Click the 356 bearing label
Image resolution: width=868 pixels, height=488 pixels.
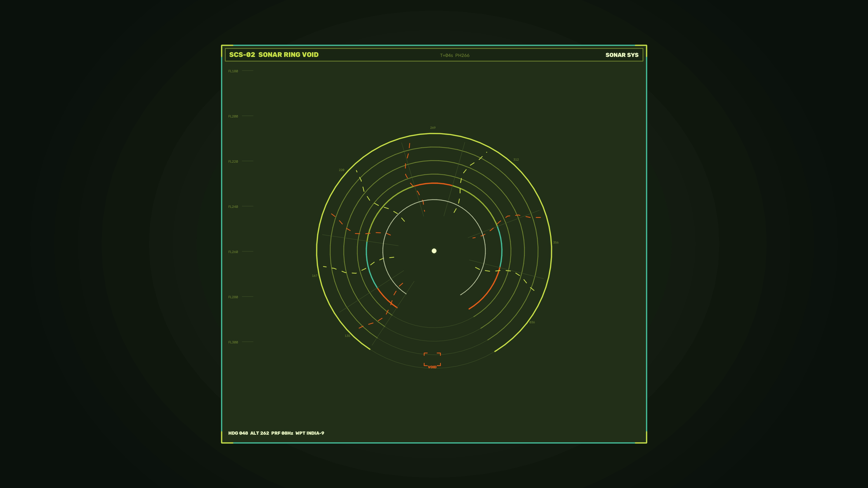(x=556, y=242)
